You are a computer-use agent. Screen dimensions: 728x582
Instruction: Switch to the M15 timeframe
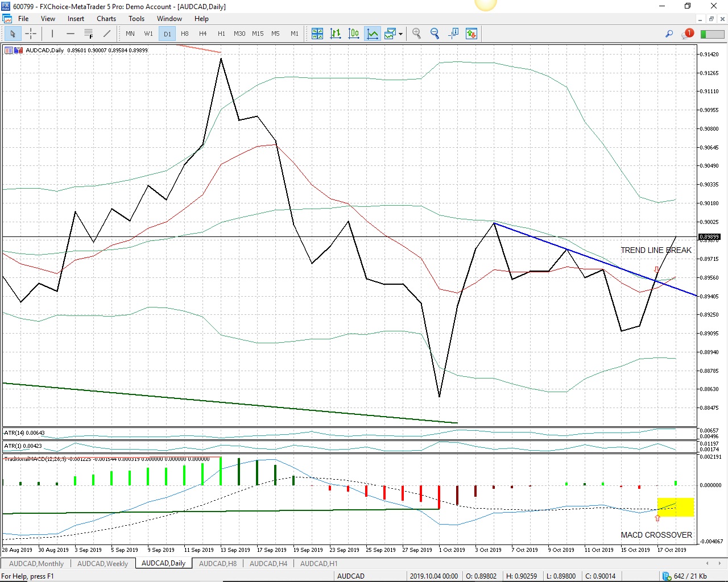(258, 34)
